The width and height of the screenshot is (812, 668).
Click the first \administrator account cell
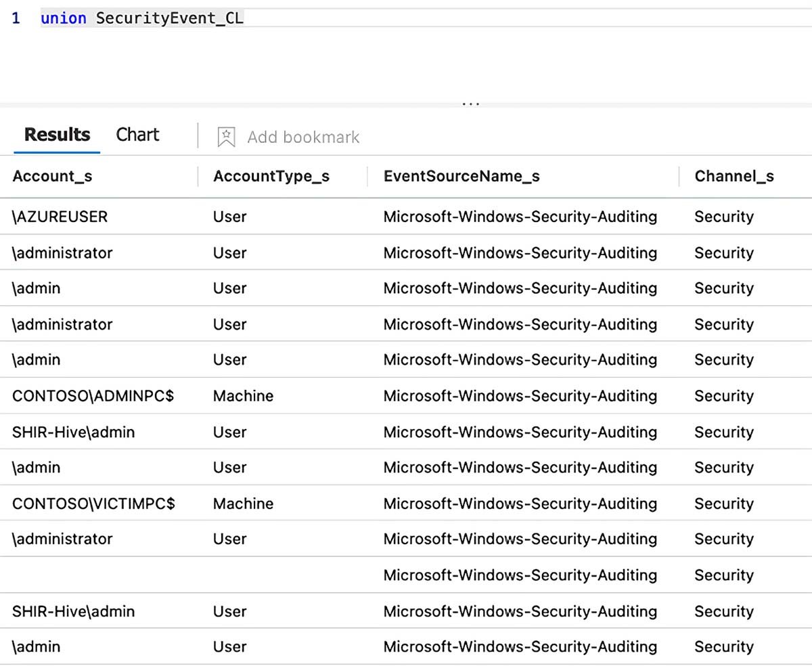click(x=62, y=252)
